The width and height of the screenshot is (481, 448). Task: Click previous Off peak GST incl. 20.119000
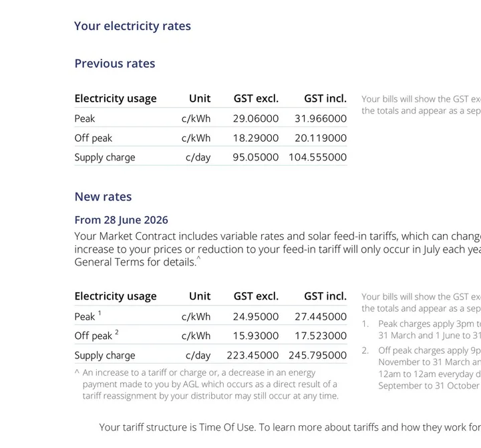coord(321,138)
